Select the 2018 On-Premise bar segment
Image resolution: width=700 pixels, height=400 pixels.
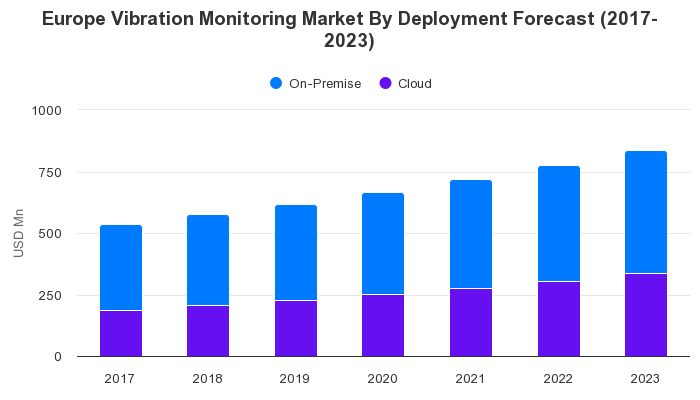(208, 260)
